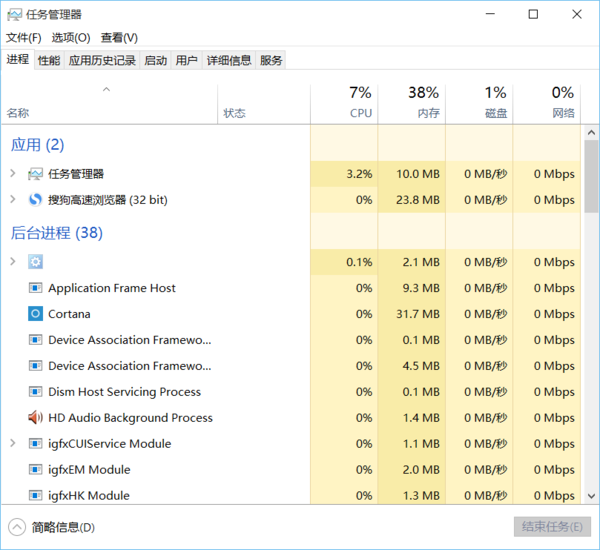This screenshot has width=600, height=550.
Task: Click the sort arrow above 名称 column
Action: pyautogui.click(x=106, y=90)
